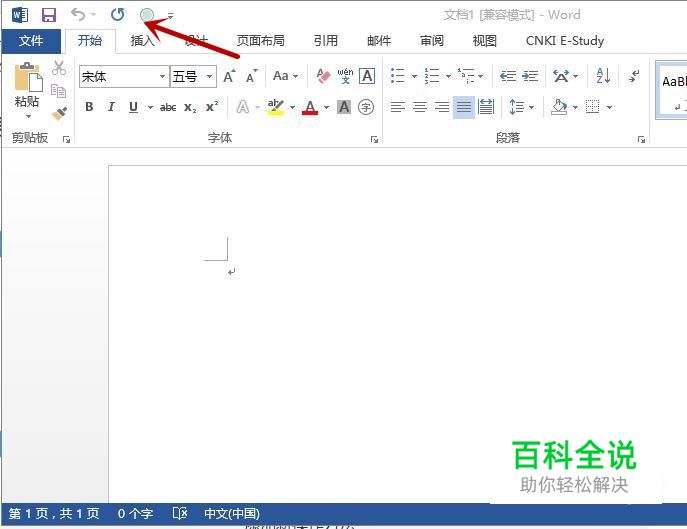The height and width of the screenshot is (529, 687).
Task: Apply superscript formatting
Action: pos(212,107)
